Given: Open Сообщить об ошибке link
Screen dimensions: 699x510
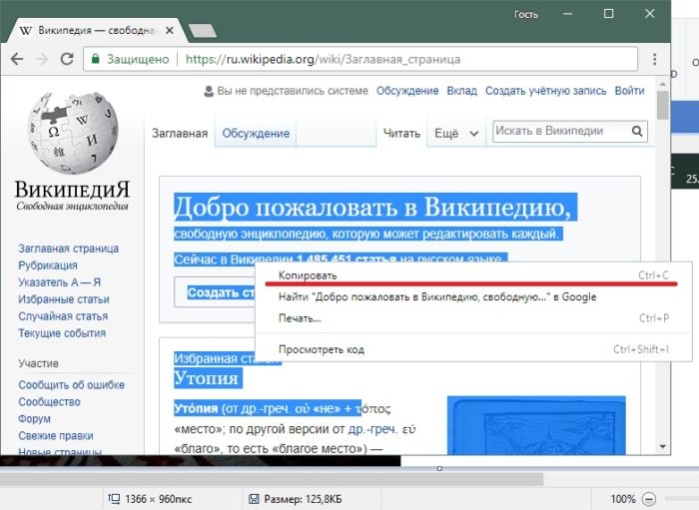Looking at the screenshot, I should (71, 385).
